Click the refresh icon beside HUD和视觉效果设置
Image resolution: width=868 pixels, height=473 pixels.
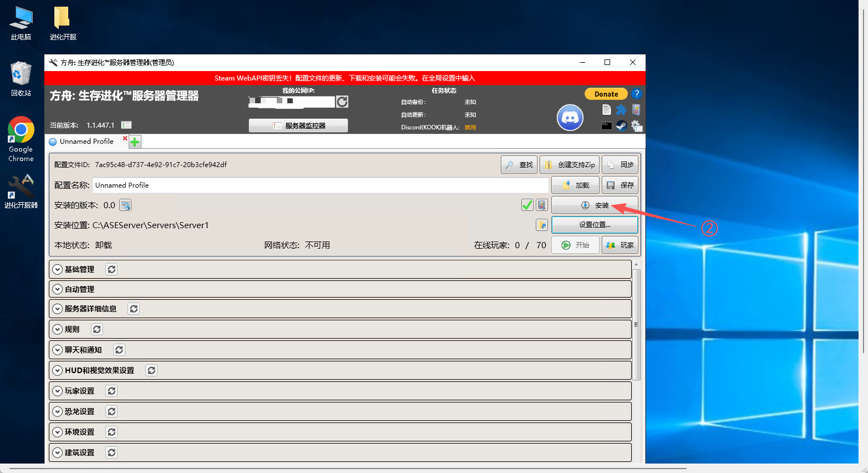pos(151,370)
